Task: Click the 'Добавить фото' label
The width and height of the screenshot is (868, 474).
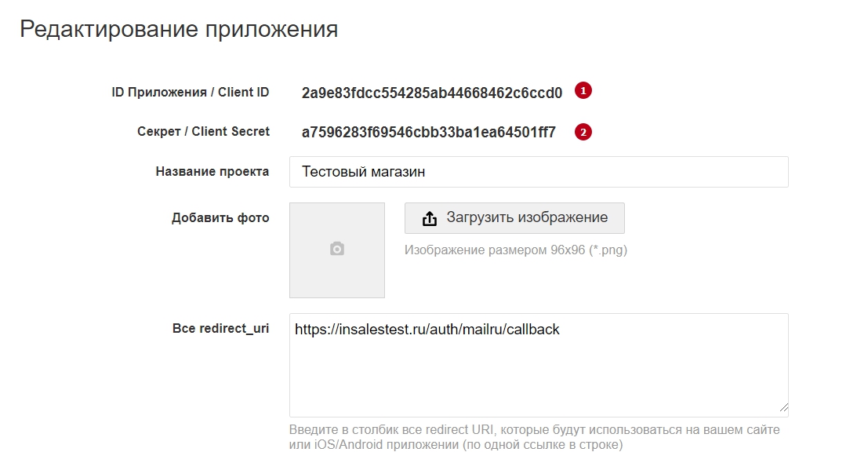Action: click(x=220, y=218)
